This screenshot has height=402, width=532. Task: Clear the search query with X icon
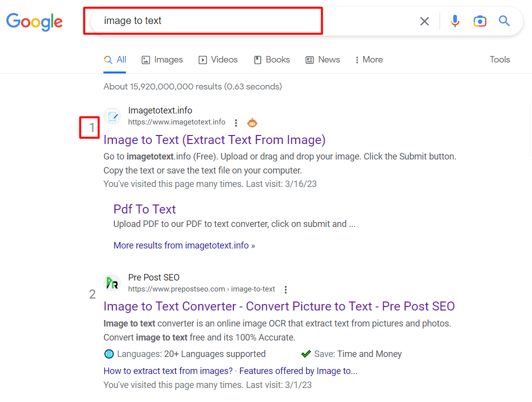[424, 21]
